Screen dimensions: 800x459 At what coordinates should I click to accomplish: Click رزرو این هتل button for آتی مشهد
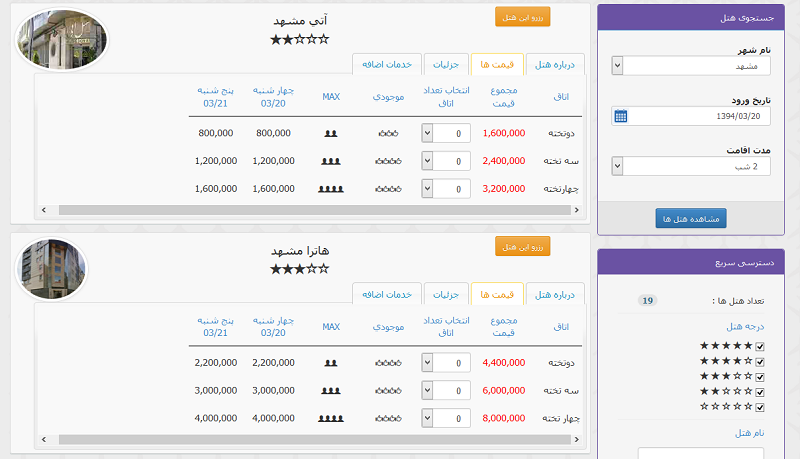click(522, 17)
